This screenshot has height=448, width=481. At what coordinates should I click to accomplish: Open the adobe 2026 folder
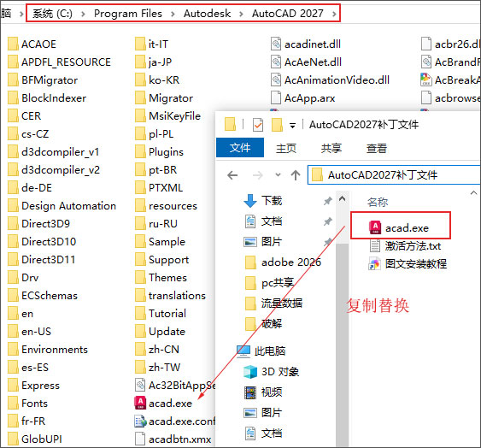pyautogui.click(x=283, y=262)
